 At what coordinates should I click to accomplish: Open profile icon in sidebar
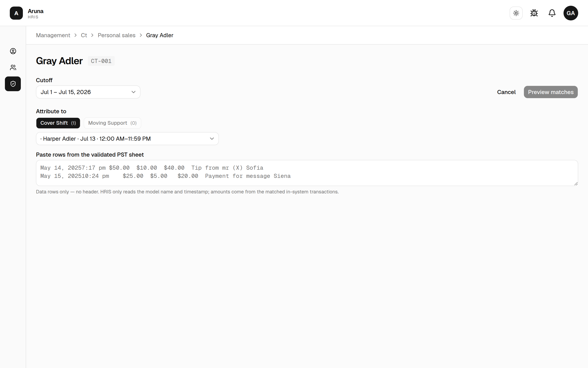[x=13, y=51]
